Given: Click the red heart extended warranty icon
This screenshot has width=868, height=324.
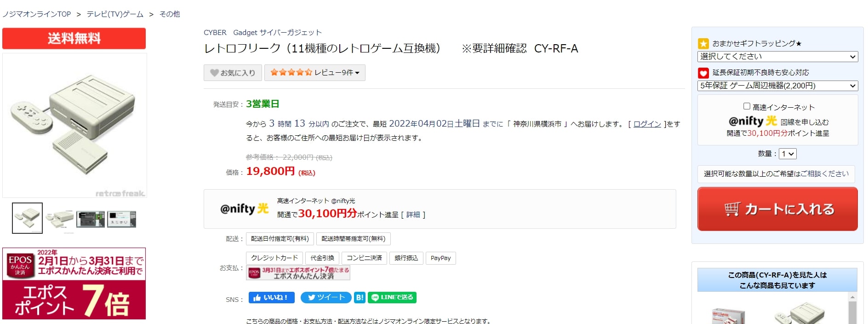Looking at the screenshot, I should coord(703,73).
